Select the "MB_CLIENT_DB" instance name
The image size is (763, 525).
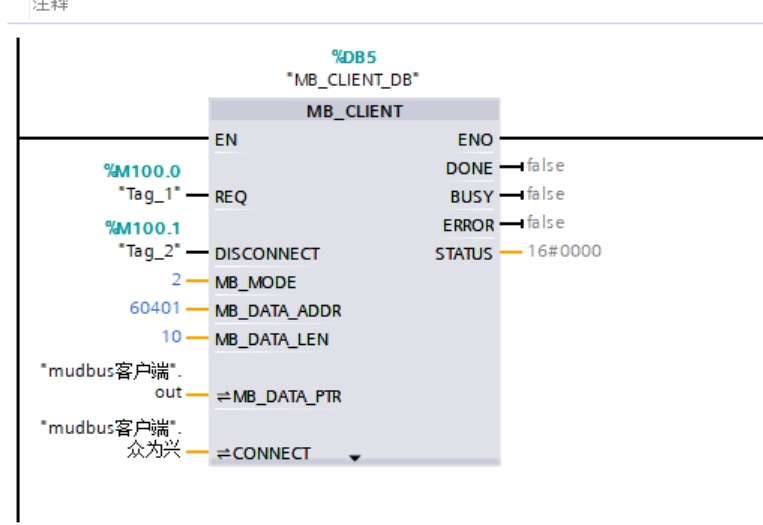pos(352,79)
